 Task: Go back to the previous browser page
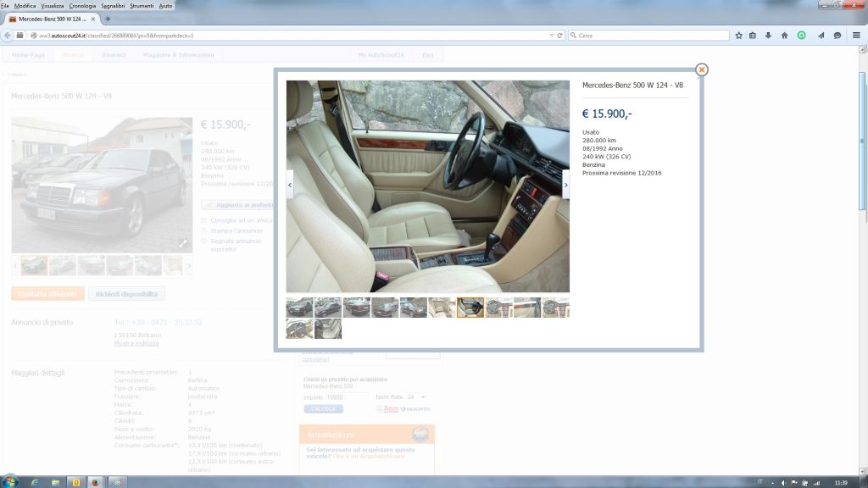[x=7, y=36]
